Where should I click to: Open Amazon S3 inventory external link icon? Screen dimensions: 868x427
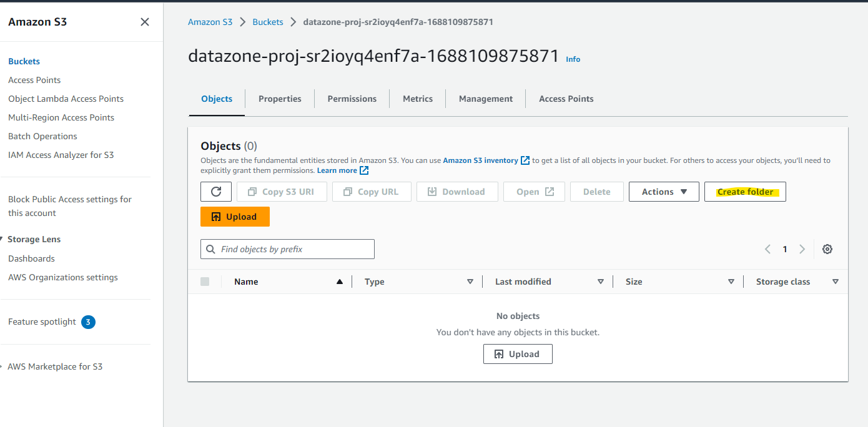click(525, 160)
